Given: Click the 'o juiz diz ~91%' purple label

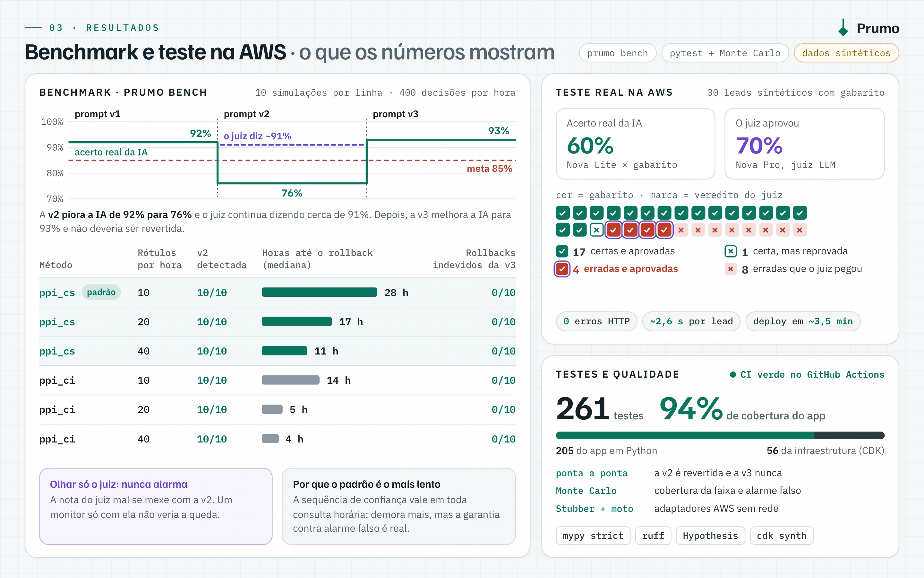Looking at the screenshot, I should click(x=257, y=136).
